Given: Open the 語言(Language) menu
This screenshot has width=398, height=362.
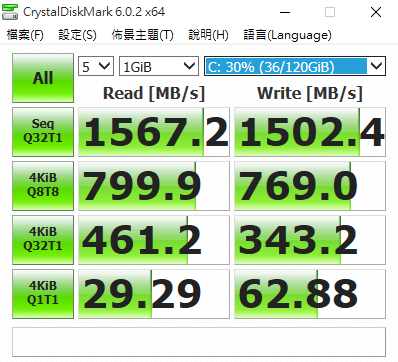Looking at the screenshot, I should (288, 35).
